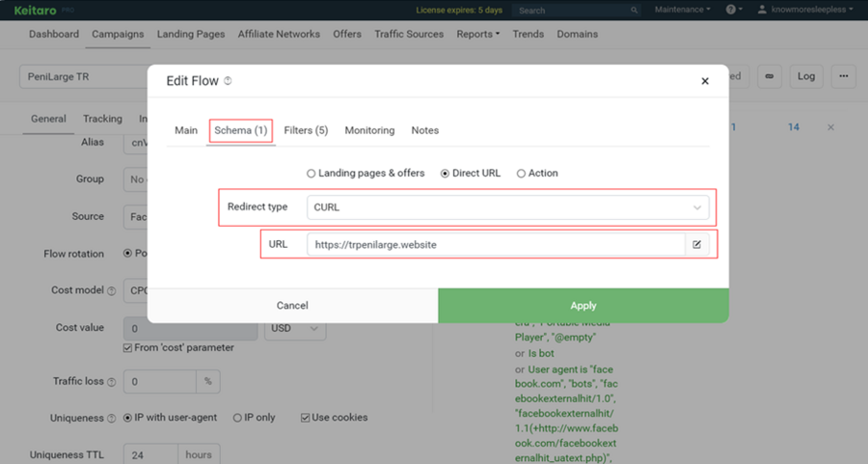The width and height of the screenshot is (868, 464).
Task: Open the Source dropdown field
Action: coord(136,216)
